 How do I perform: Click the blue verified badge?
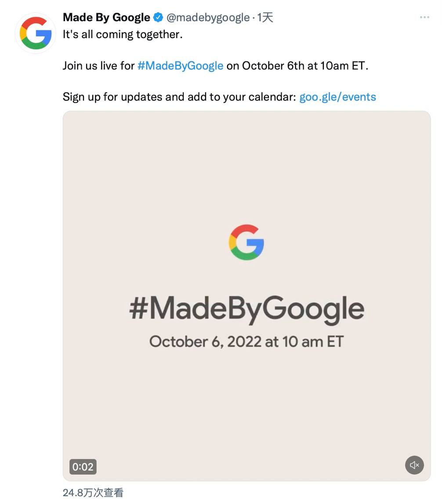click(158, 18)
